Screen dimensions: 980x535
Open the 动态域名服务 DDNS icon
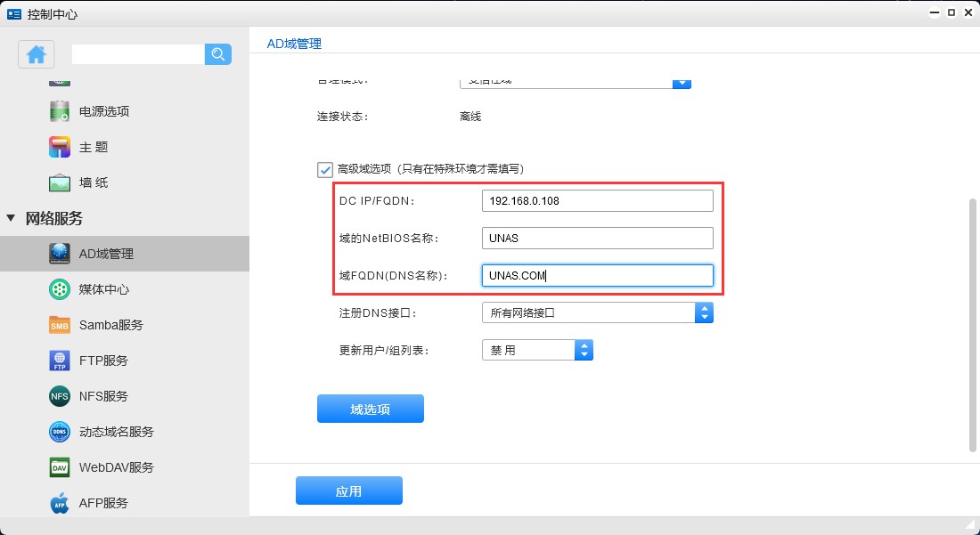60,432
